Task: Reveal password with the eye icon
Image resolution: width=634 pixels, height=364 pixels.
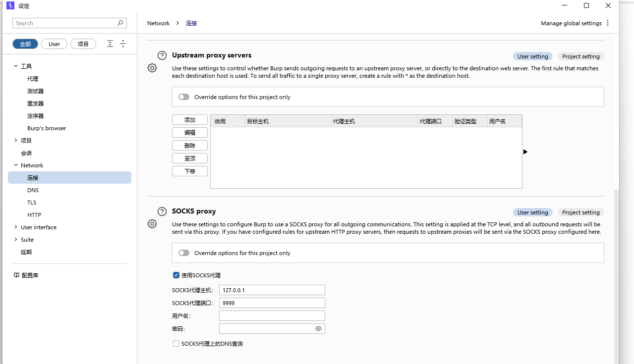Action: pyautogui.click(x=318, y=328)
